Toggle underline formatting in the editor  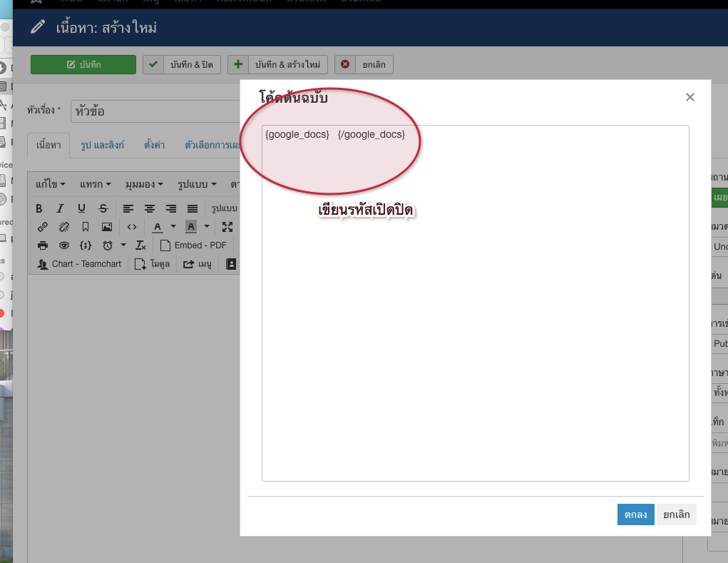tap(81, 208)
